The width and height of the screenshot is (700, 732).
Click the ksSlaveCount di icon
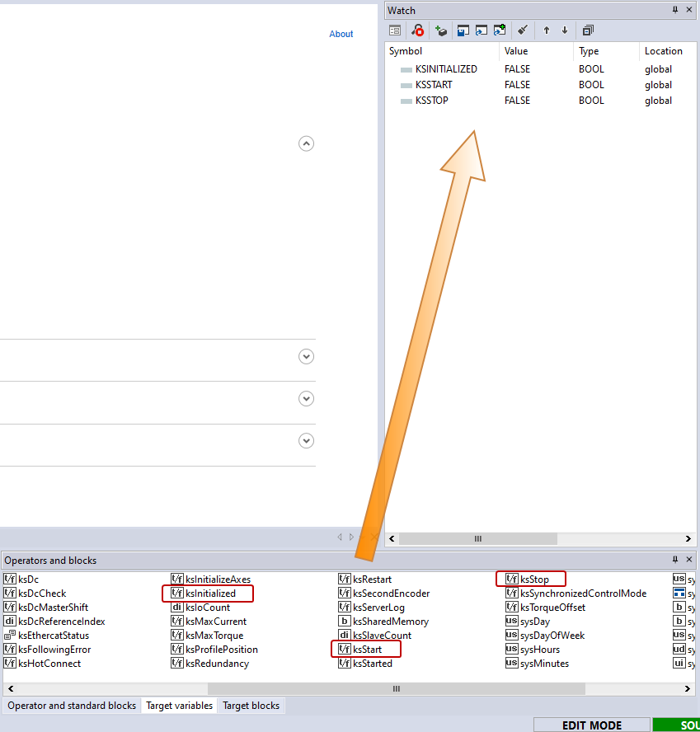click(x=344, y=636)
